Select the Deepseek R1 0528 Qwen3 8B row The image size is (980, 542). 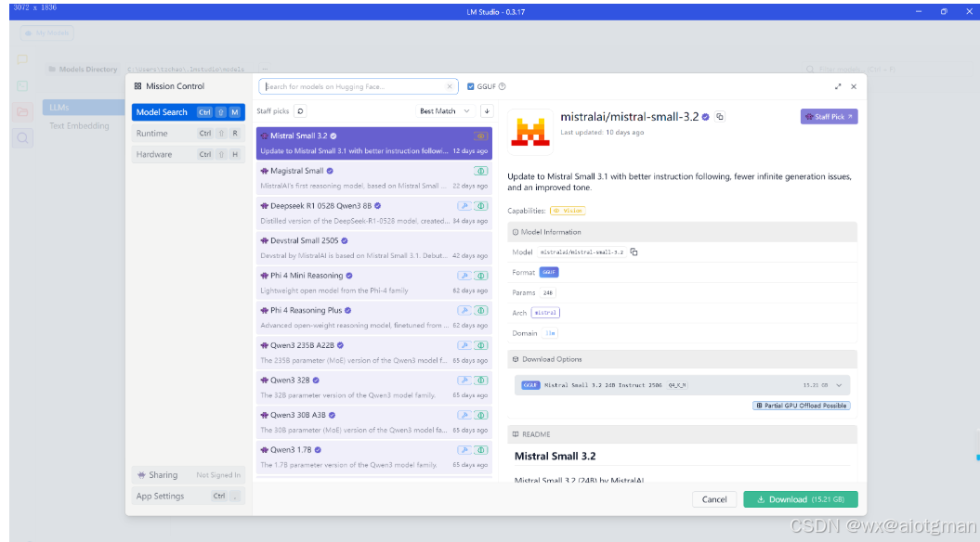point(374,213)
